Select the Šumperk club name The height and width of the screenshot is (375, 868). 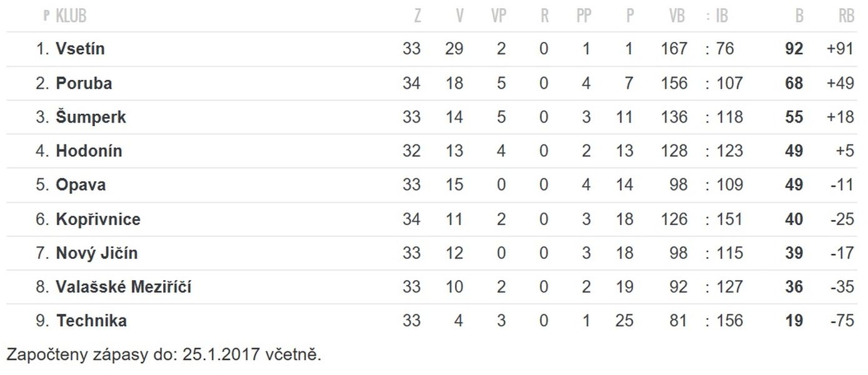(x=91, y=117)
